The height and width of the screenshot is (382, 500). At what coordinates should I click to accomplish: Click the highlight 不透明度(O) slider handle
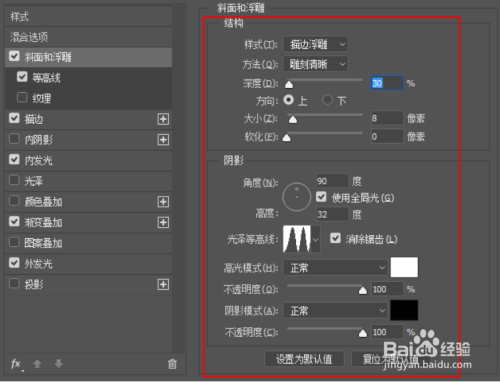pos(363,291)
